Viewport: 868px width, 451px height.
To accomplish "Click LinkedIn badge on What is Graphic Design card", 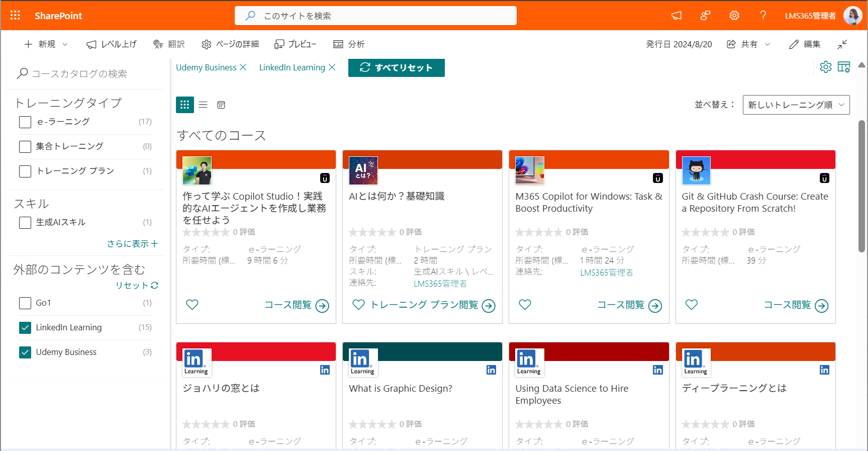I will (x=492, y=370).
